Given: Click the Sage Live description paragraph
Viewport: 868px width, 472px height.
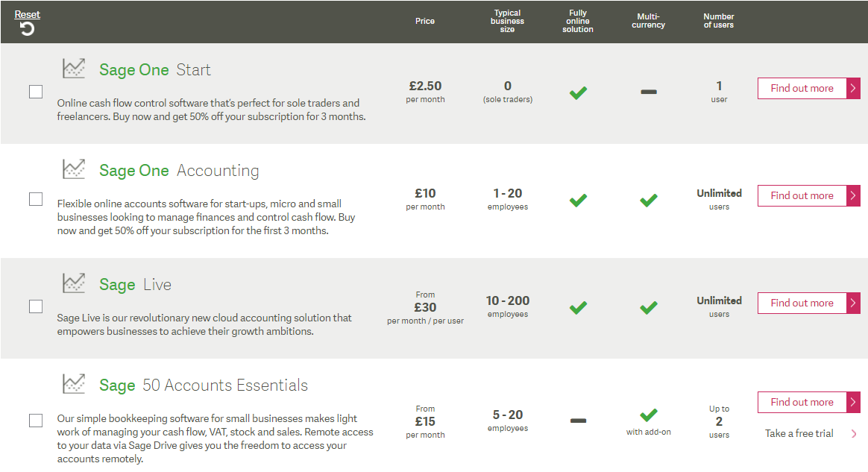Looking at the screenshot, I should point(204,324).
